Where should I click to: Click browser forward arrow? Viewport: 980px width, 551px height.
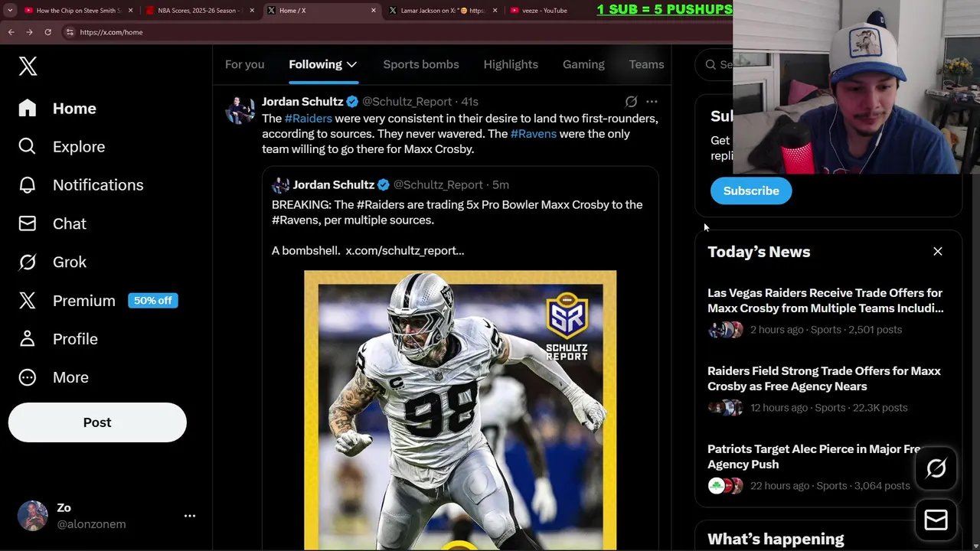[29, 32]
